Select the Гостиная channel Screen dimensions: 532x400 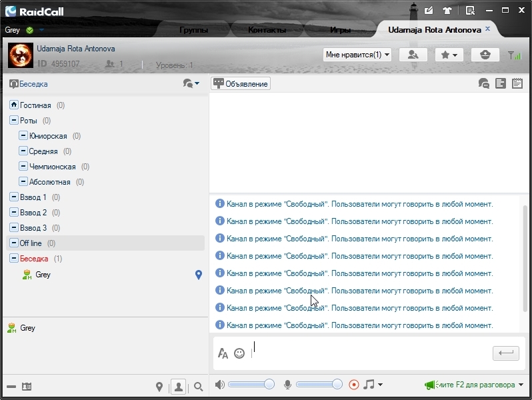[35, 105]
